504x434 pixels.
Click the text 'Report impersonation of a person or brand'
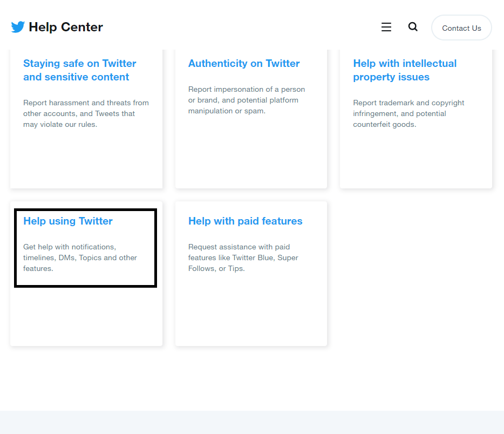(x=247, y=94)
